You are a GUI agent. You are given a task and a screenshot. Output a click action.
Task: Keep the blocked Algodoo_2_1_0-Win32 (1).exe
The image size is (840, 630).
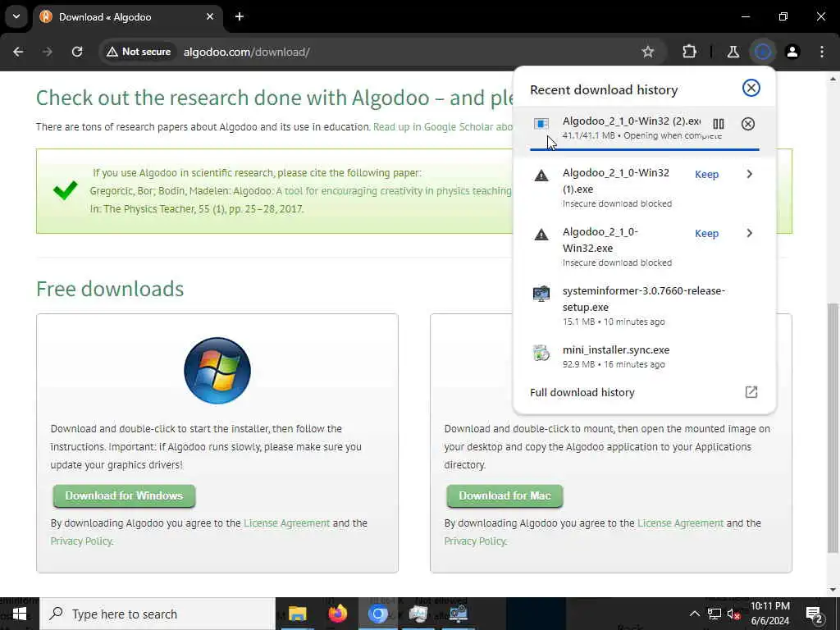pyautogui.click(x=706, y=175)
